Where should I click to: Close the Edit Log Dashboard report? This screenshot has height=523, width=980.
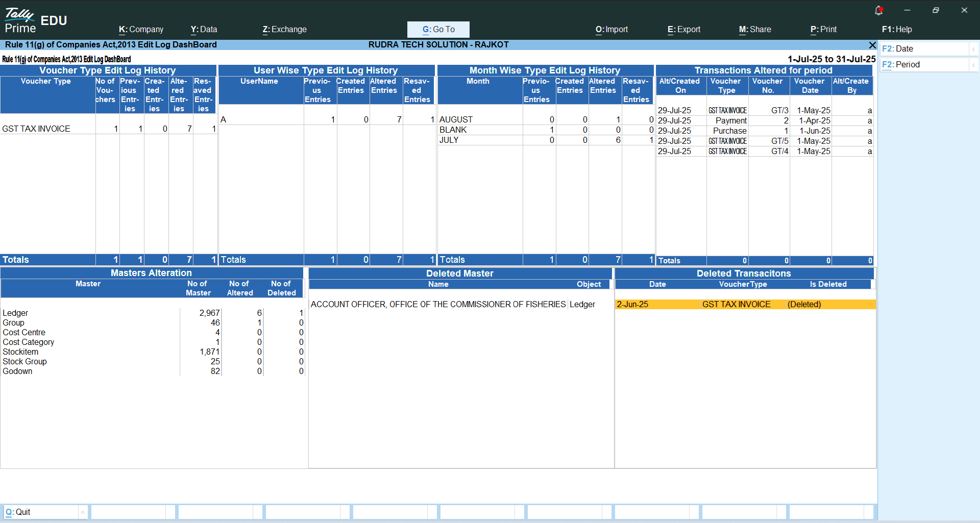coord(872,45)
